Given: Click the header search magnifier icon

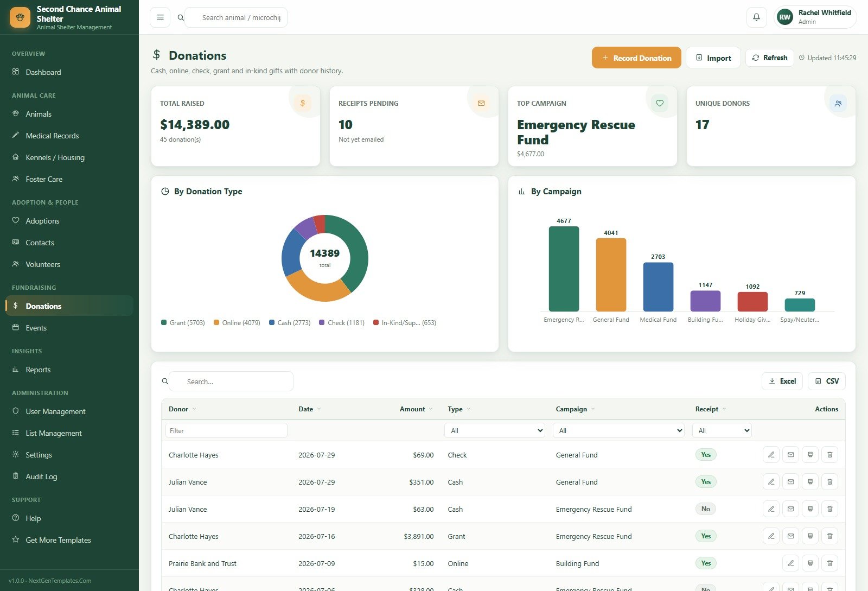Looking at the screenshot, I should [x=181, y=17].
